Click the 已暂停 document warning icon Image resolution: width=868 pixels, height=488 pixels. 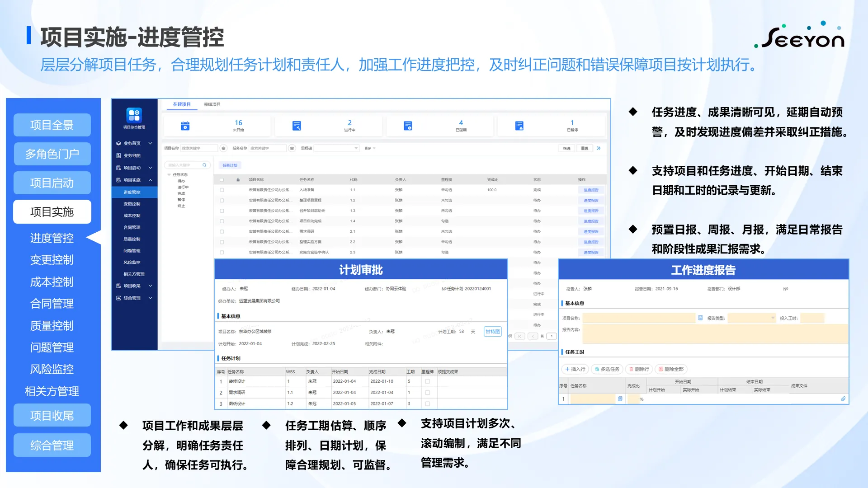[x=519, y=126]
